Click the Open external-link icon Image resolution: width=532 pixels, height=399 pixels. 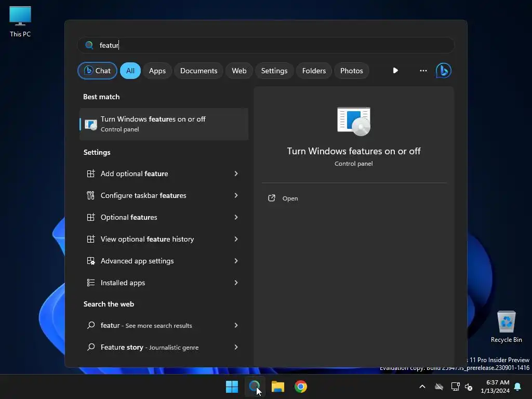(x=271, y=198)
